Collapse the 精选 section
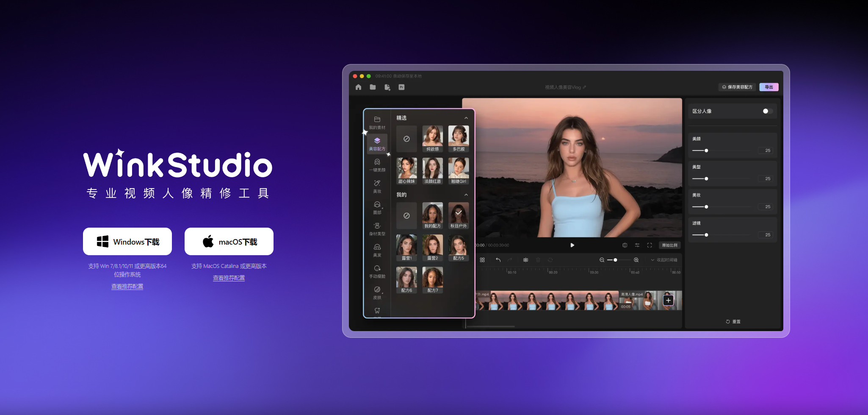The image size is (868, 415). click(466, 118)
